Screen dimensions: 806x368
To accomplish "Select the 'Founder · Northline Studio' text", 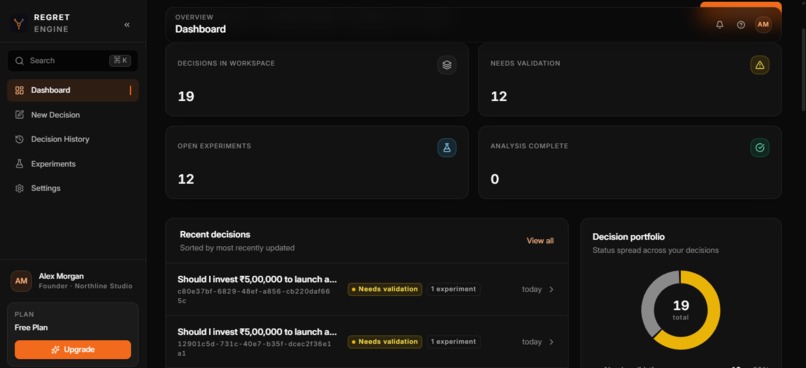I will pos(85,286).
